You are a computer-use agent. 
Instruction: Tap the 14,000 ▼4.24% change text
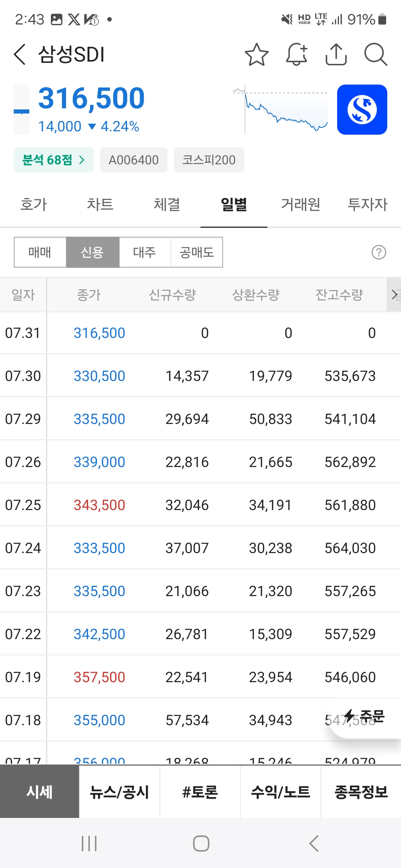pos(89,126)
